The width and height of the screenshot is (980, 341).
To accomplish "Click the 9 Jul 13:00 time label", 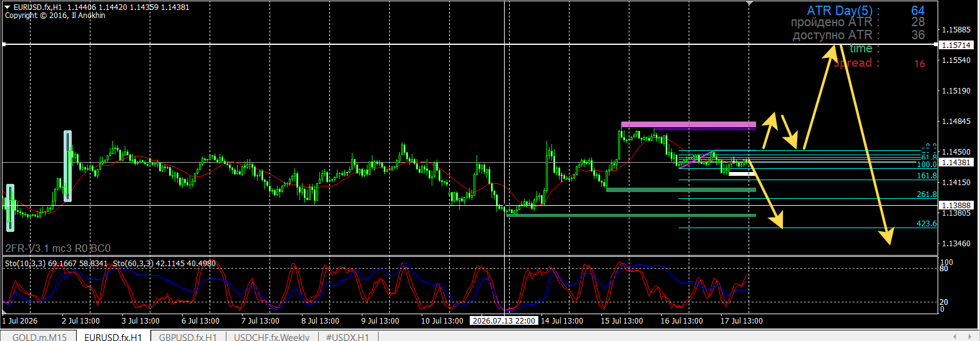I will (x=380, y=320).
